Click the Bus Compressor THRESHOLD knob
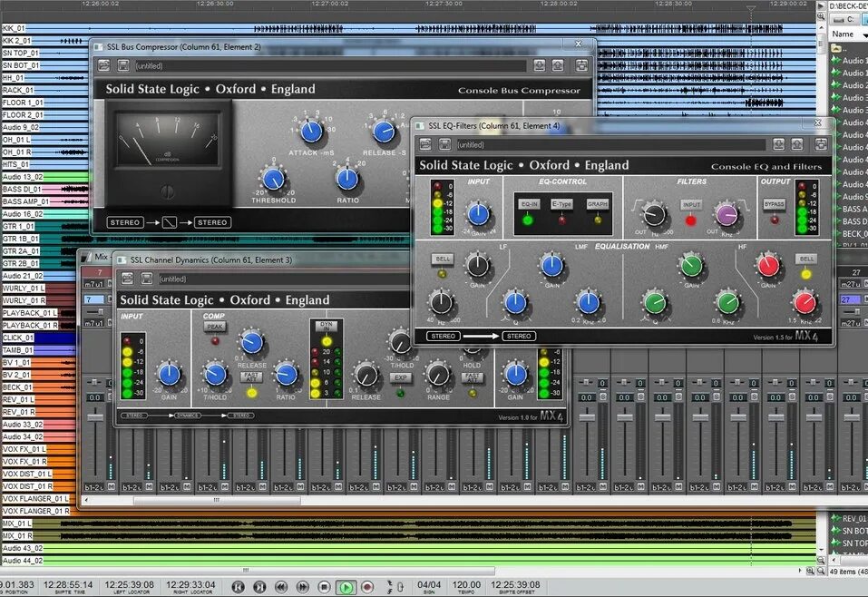This screenshot has width=868, height=597. pos(274,179)
